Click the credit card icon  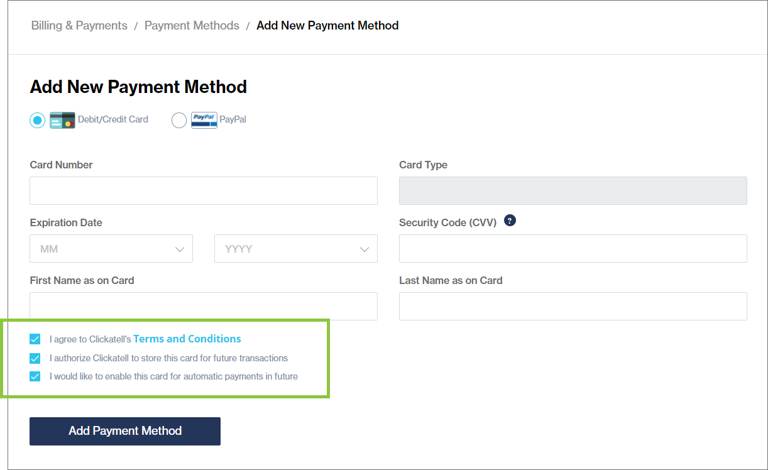point(62,120)
